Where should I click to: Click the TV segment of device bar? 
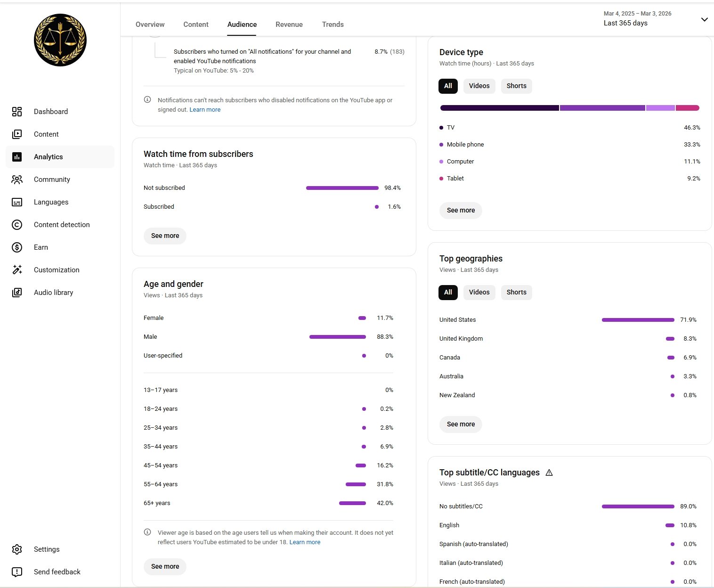click(x=499, y=108)
